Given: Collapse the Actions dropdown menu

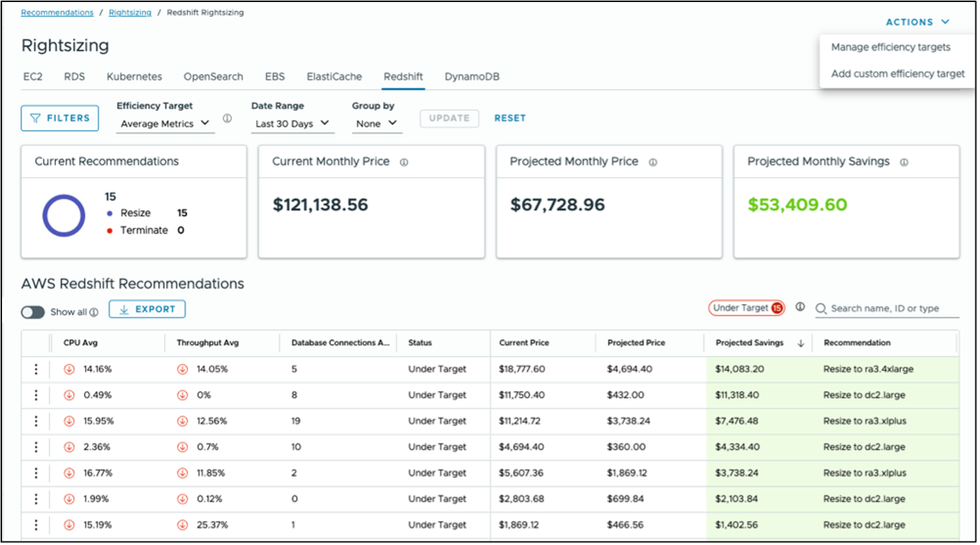Looking at the screenshot, I should tap(918, 22).
